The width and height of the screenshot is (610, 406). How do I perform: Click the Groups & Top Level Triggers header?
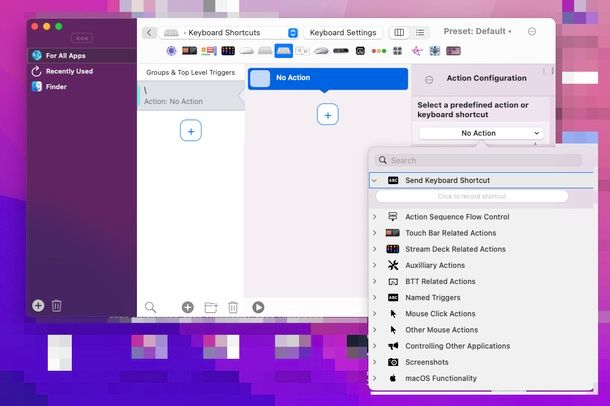click(x=191, y=72)
